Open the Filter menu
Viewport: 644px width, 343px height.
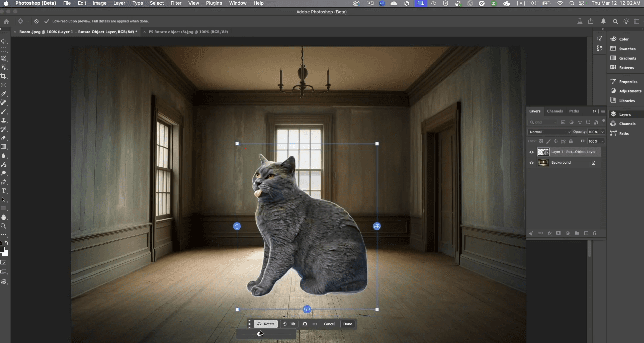tap(176, 3)
